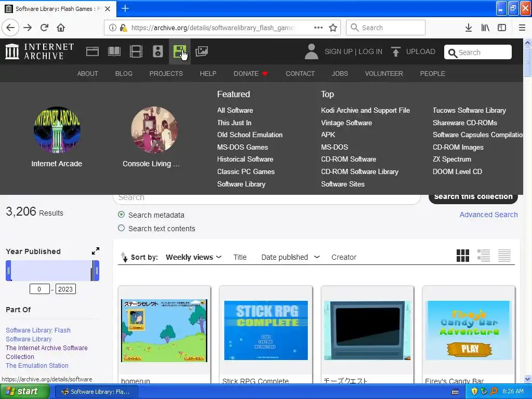The image size is (532, 399).
Task: Open the Library bookshelf icon
Action: (485, 28)
